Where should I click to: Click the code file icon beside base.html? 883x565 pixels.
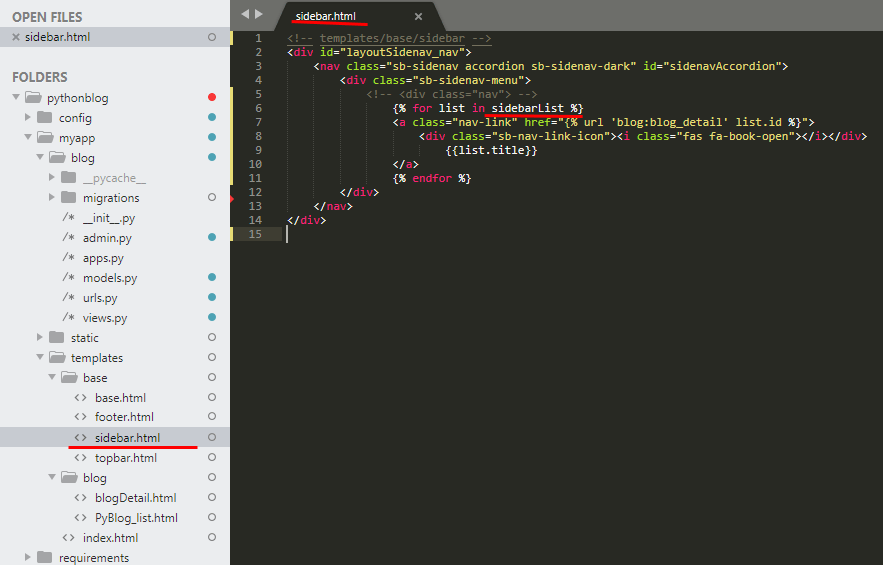(x=81, y=398)
